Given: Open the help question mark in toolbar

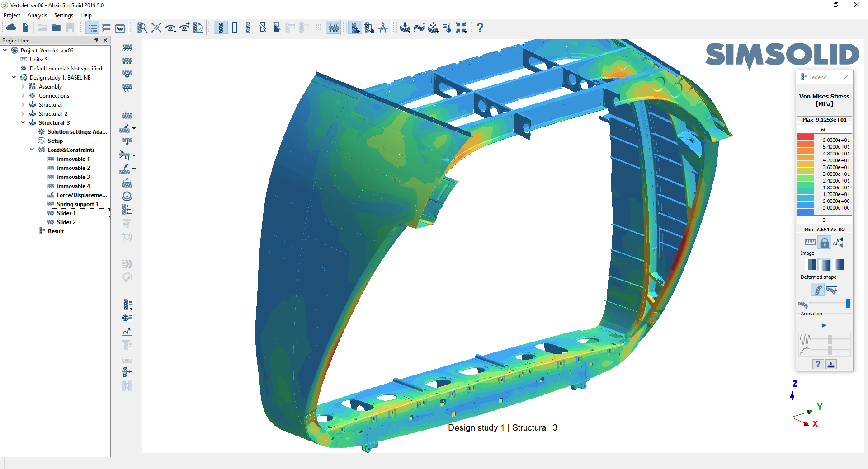Looking at the screenshot, I should (480, 28).
